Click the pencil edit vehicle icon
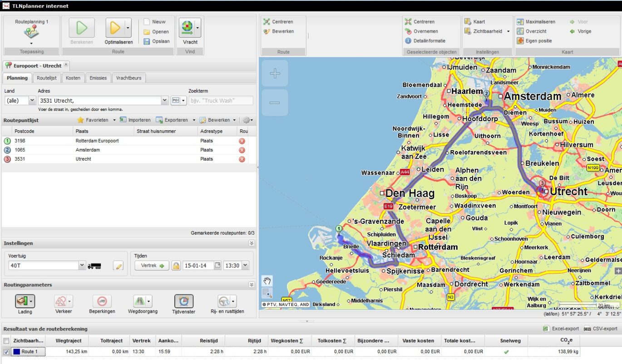 pyautogui.click(x=118, y=266)
